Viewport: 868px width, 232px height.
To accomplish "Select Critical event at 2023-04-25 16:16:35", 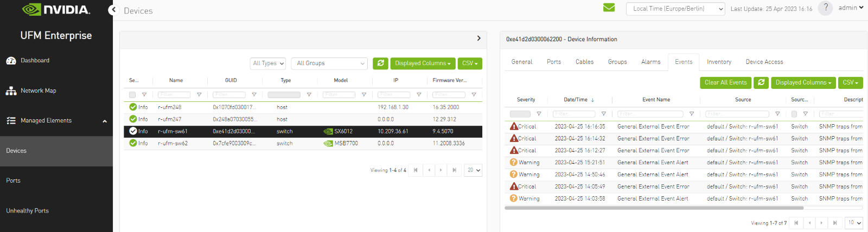I will (x=684, y=126).
